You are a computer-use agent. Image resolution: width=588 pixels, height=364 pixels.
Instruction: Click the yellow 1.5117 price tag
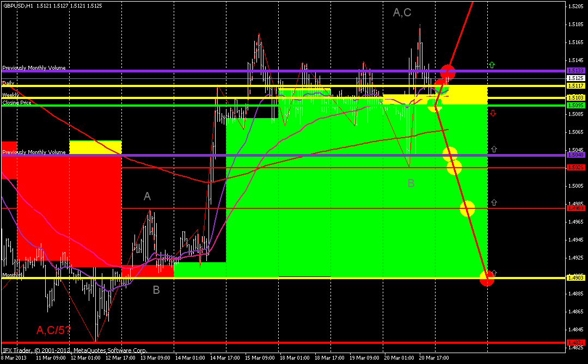[575, 86]
